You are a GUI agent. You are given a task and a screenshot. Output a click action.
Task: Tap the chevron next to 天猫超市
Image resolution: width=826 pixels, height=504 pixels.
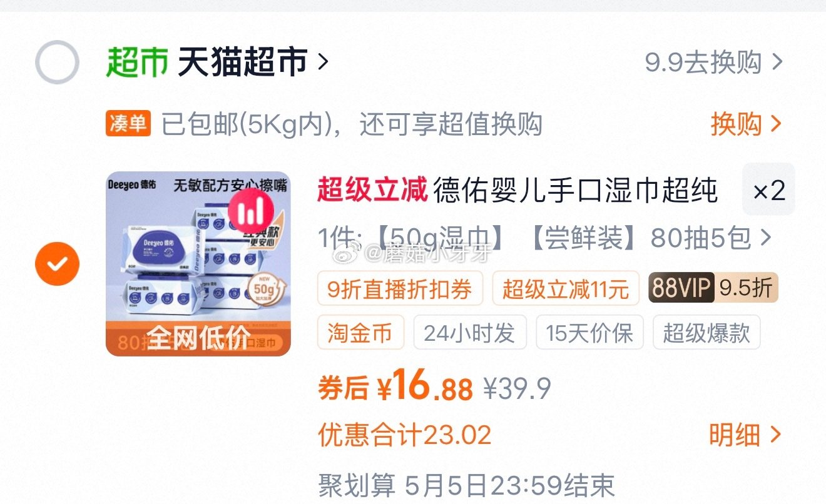(323, 63)
